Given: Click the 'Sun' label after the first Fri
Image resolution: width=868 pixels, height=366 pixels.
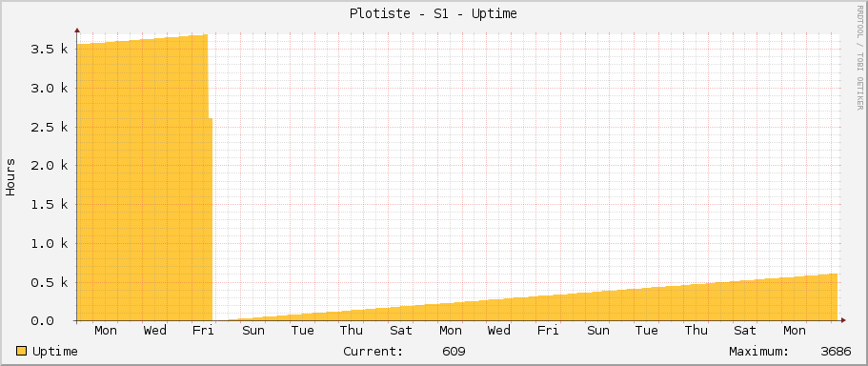Looking at the screenshot, I should click(x=253, y=331).
